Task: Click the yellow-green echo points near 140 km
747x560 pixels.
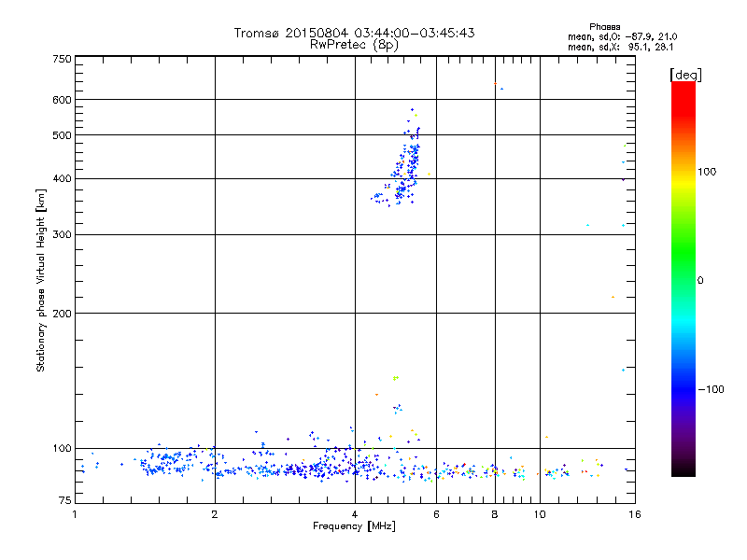Action: click(395, 379)
